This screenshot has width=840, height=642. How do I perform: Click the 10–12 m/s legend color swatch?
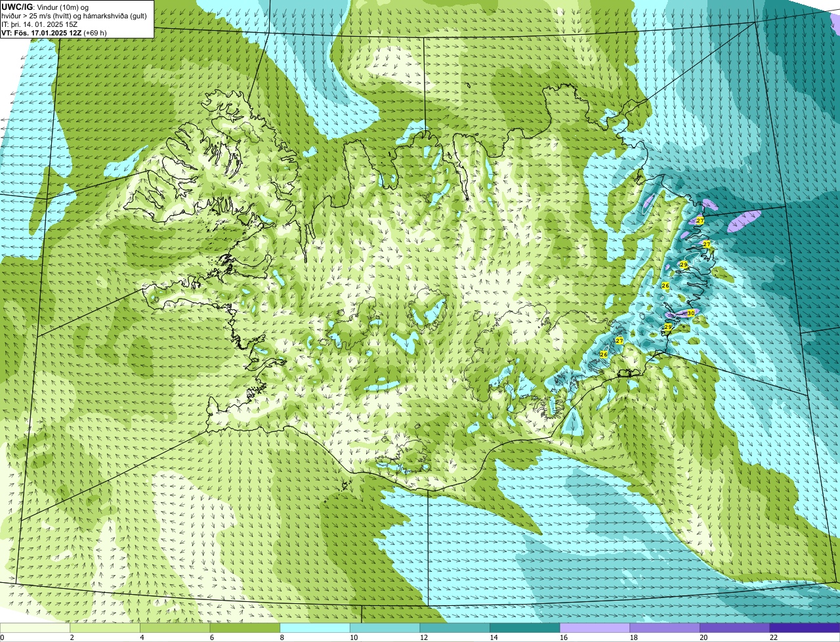pyautogui.click(x=385, y=628)
